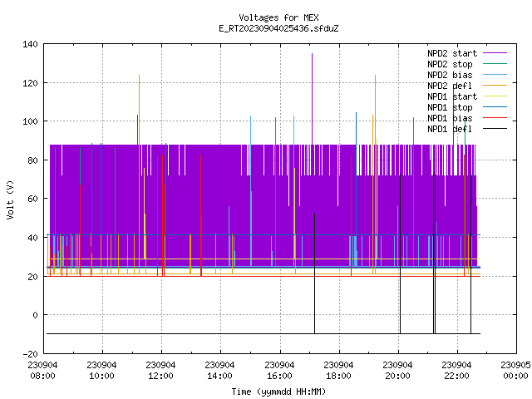This screenshot has height=399, width=532.
Task: Click the y-axis tick value -20
Action: pos(30,354)
